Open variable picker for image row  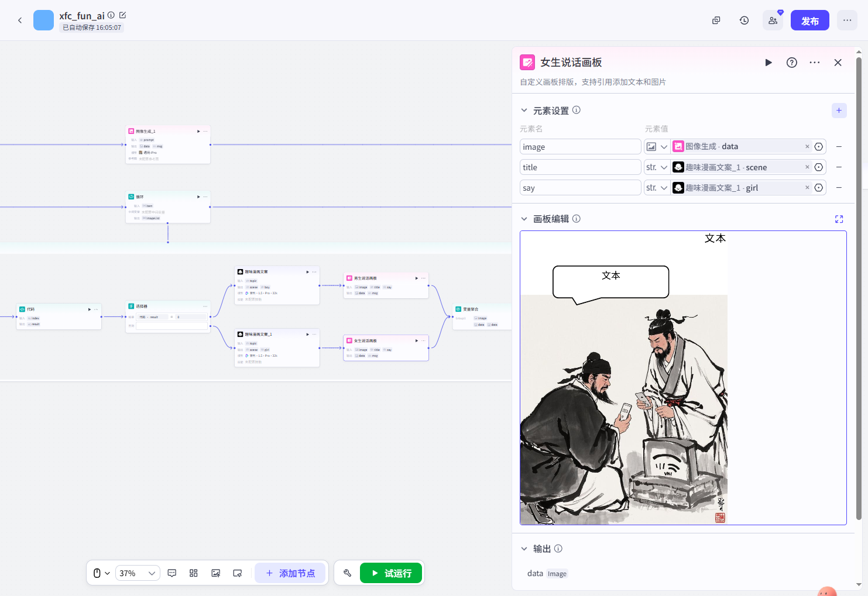819,147
